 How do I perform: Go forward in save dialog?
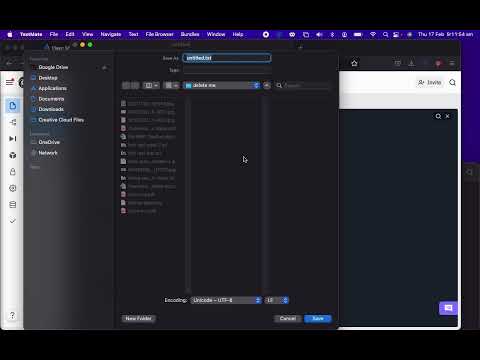[x=135, y=85]
